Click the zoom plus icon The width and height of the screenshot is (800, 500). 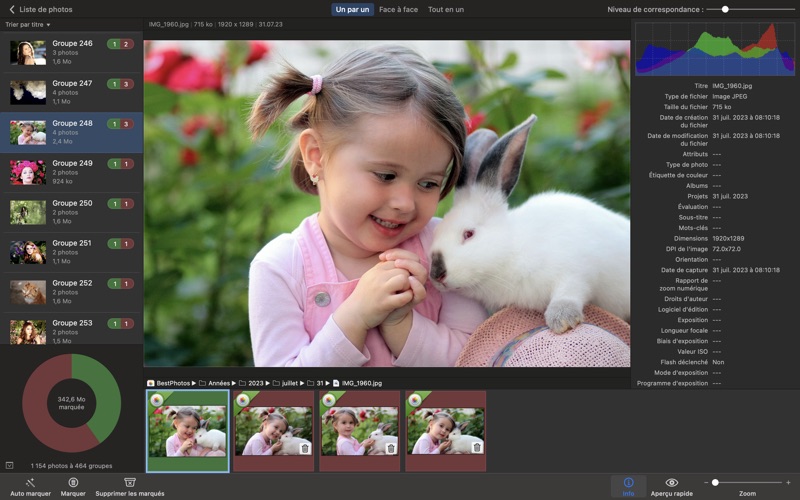(789, 482)
